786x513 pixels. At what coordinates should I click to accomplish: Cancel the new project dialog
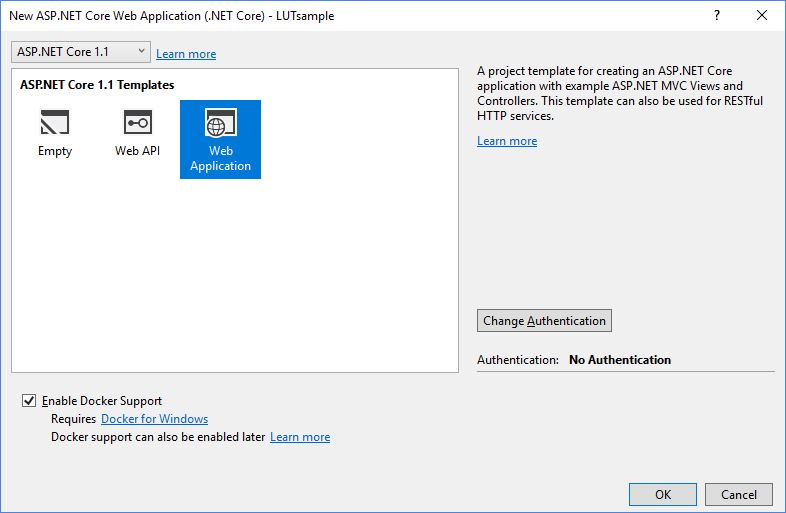coord(738,494)
